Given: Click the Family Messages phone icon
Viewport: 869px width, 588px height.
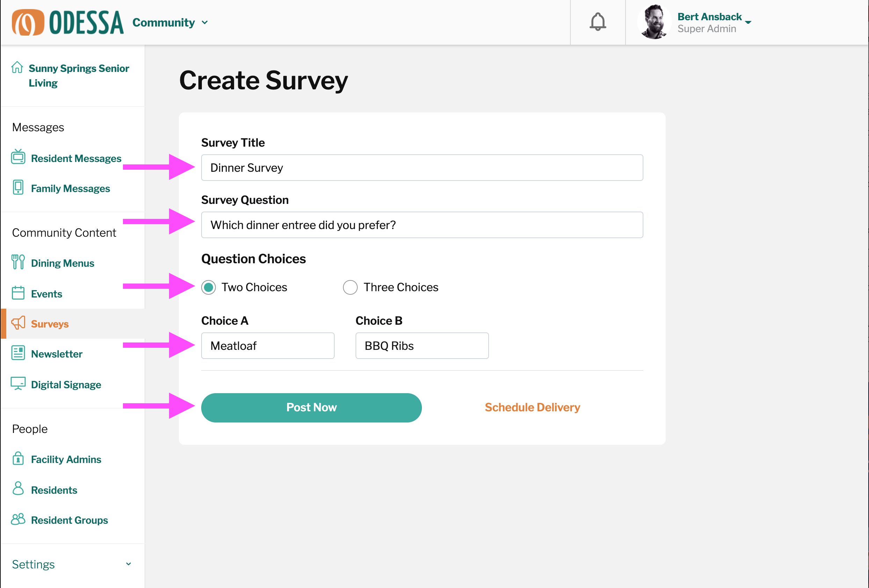Looking at the screenshot, I should point(18,187).
